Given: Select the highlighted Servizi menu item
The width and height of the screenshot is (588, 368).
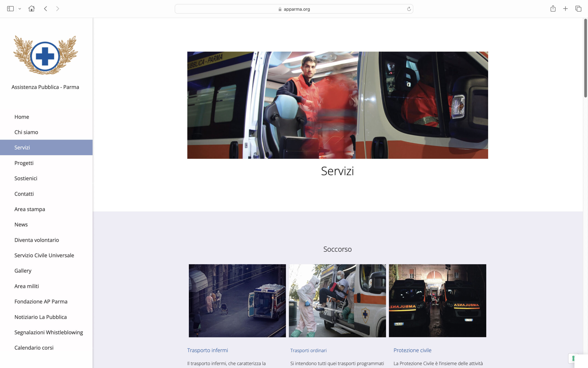Looking at the screenshot, I should 46,147.
